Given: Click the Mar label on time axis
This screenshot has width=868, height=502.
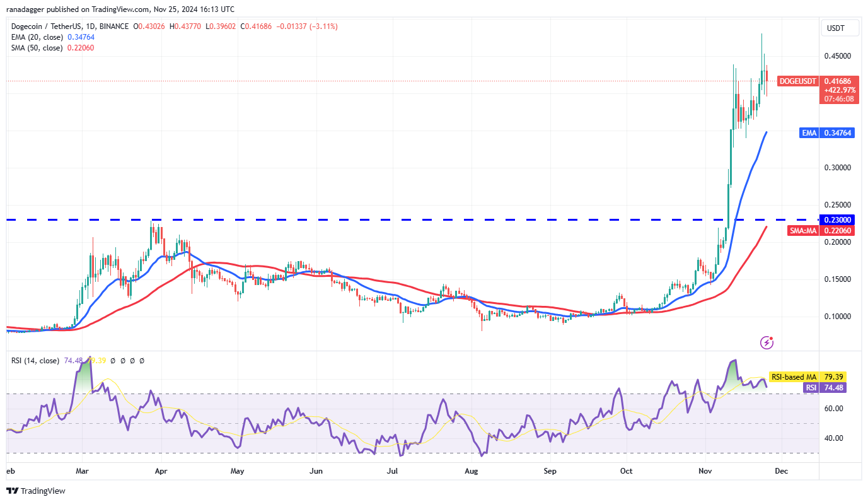Looking at the screenshot, I should tap(83, 471).
